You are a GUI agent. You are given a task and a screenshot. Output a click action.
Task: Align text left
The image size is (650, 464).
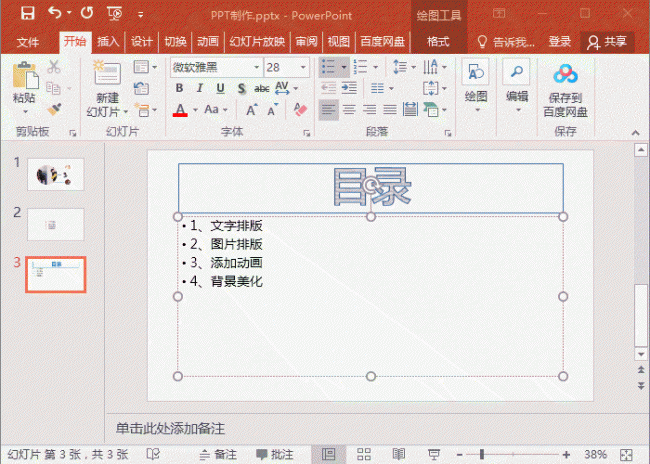[329, 109]
